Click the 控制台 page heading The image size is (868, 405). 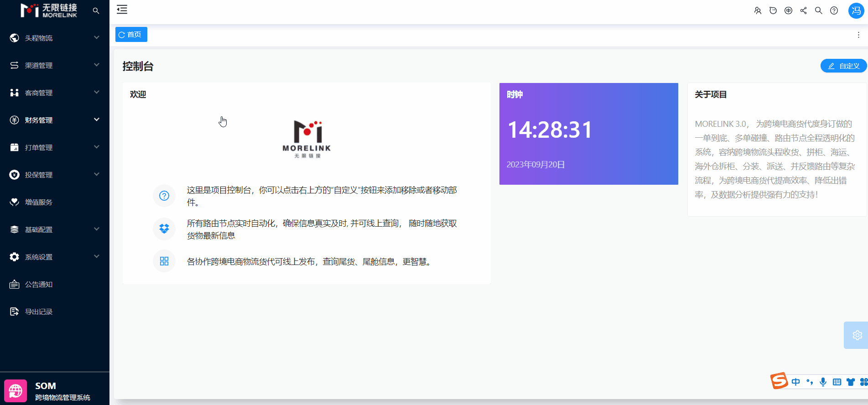tap(138, 67)
